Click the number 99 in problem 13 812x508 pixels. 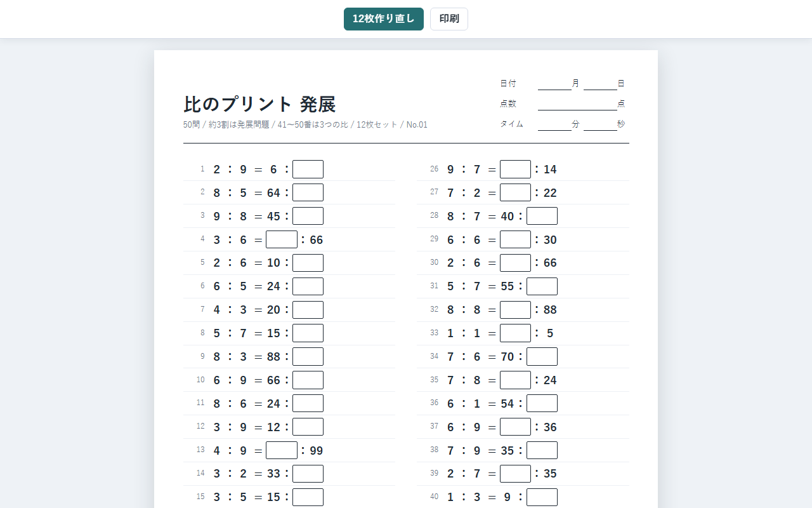316,451
